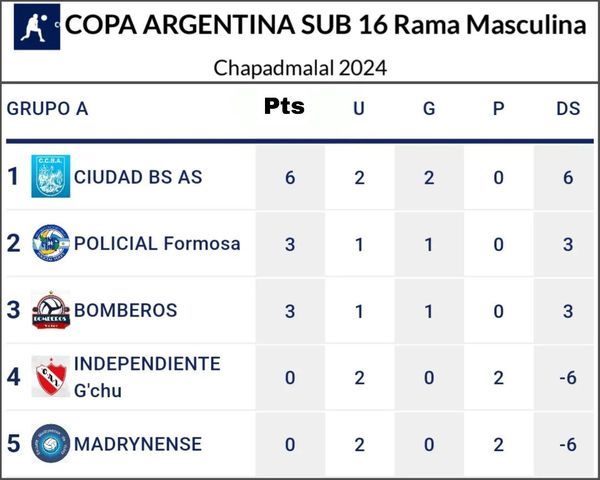Click the Madrynense round blue emblem
This screenshot has width=600, height=480.
(50, 444)
